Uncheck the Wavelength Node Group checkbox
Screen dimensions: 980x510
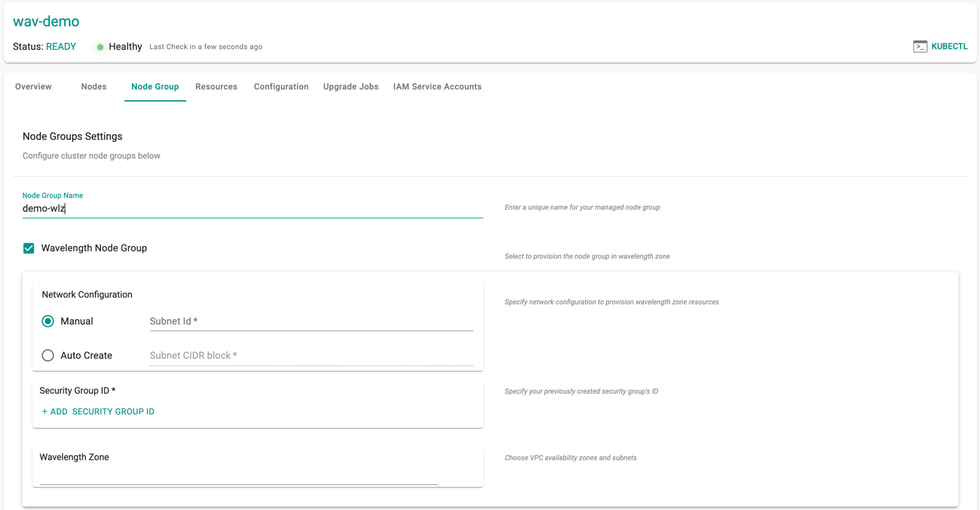coord(29,248)
